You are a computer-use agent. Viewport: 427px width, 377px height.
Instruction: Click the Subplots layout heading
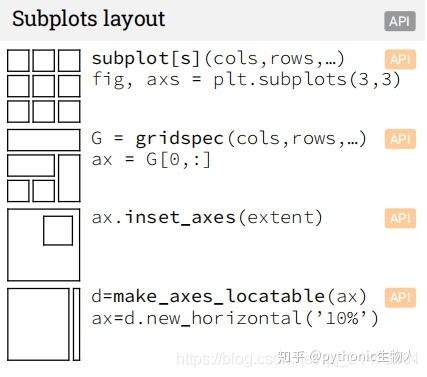coord(89,19)
